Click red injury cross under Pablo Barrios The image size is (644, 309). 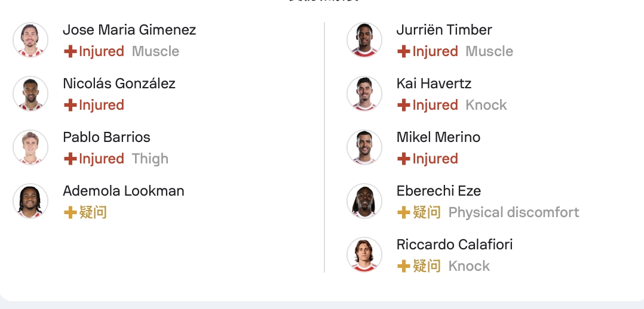pyautogui.click(x=70, y=159)
